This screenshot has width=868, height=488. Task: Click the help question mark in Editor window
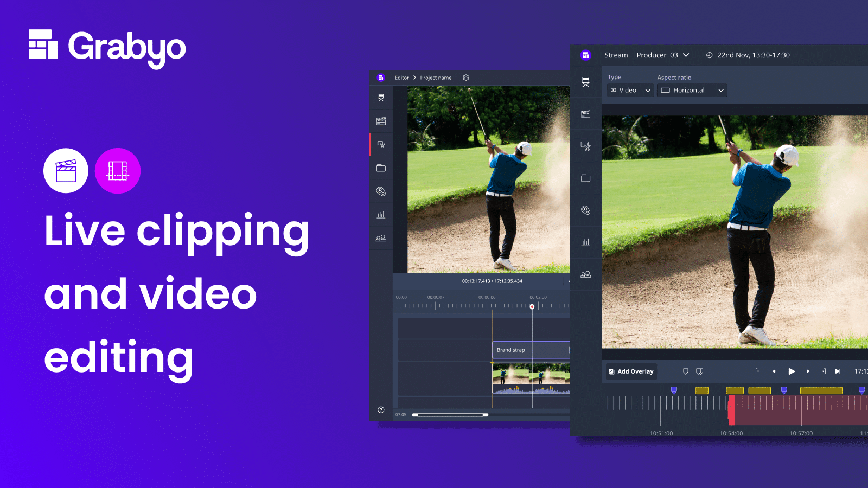(x=381, y=410)
